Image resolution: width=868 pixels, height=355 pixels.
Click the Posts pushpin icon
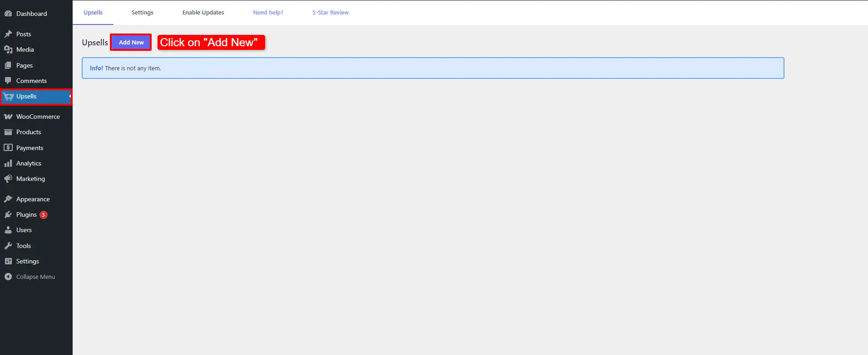point(8,34)
